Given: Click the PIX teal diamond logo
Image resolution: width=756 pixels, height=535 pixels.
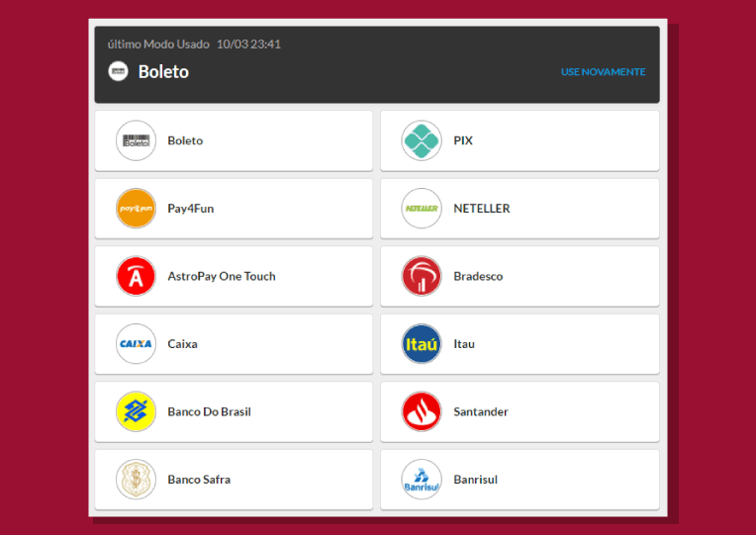Looking at the screenshot, I should pyautogui.click(x=422, y=140).
